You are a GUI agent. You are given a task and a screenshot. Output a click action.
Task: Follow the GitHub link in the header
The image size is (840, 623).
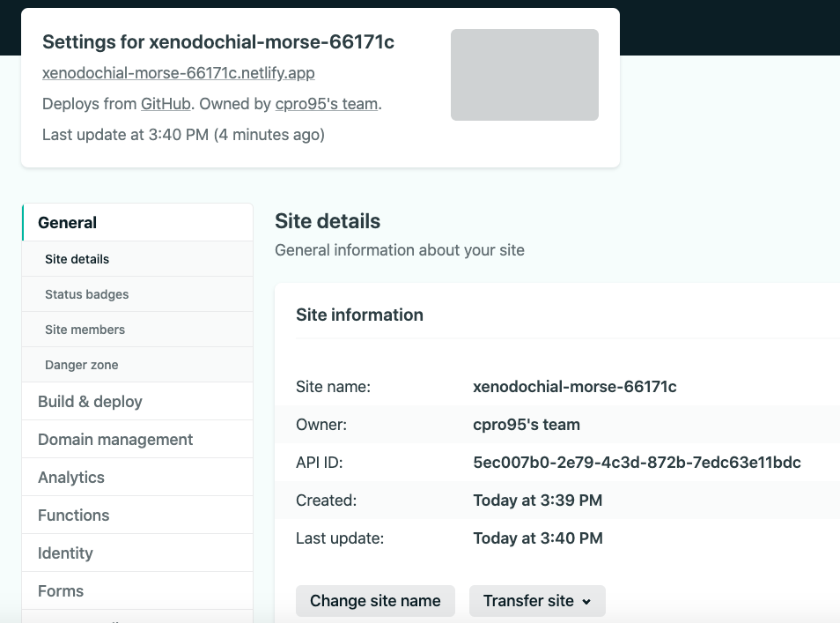[x=166, y=103]
